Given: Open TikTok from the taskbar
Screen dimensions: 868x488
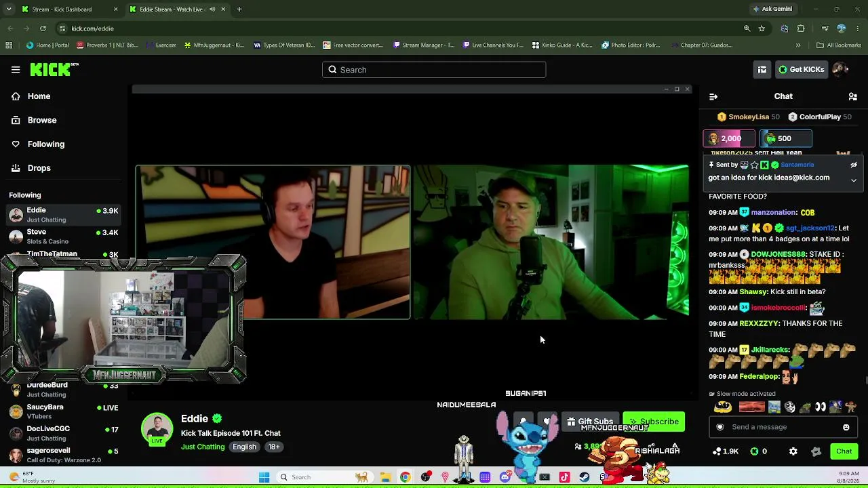Looking at the screenshot, I should click(x=564, y=477).
